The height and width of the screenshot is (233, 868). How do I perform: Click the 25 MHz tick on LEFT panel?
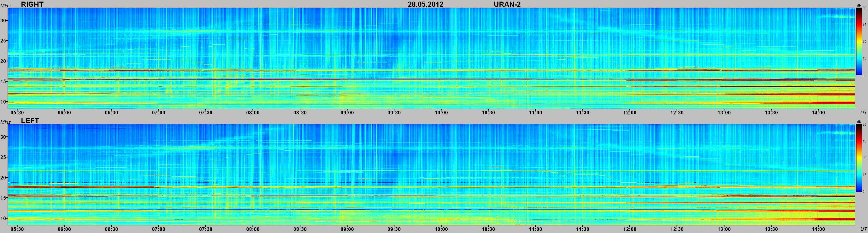pos(3,157)
